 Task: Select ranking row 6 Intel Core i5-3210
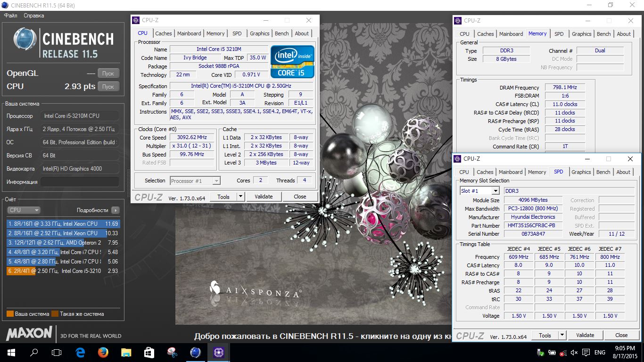coord(63,271)
